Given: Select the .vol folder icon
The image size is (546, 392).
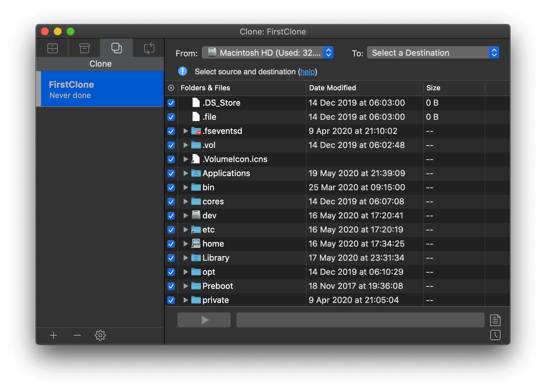Looking at the screenshot, I should 196,145.
